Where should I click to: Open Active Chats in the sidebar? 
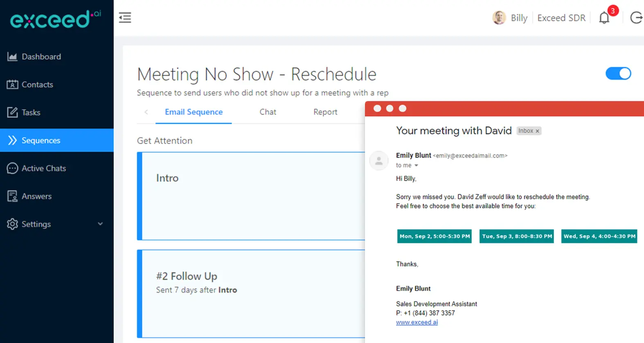(57, 168)
